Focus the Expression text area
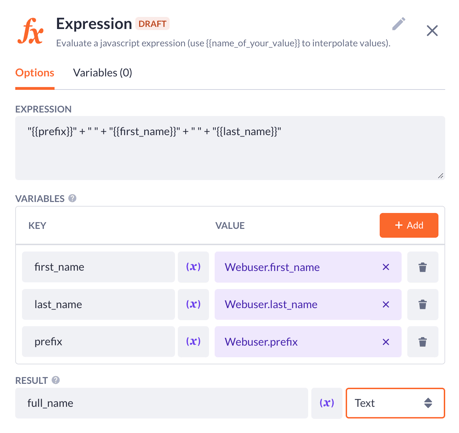 (230, 148)
